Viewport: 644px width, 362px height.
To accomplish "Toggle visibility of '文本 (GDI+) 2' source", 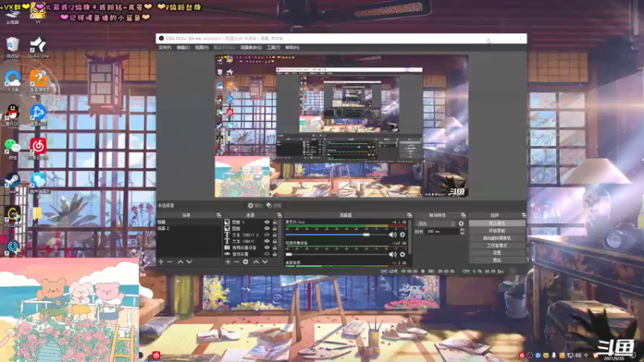I will [267, 235].
